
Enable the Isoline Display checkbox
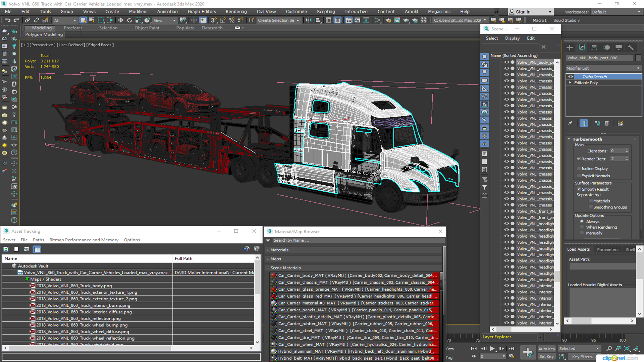tap(579, 169)
